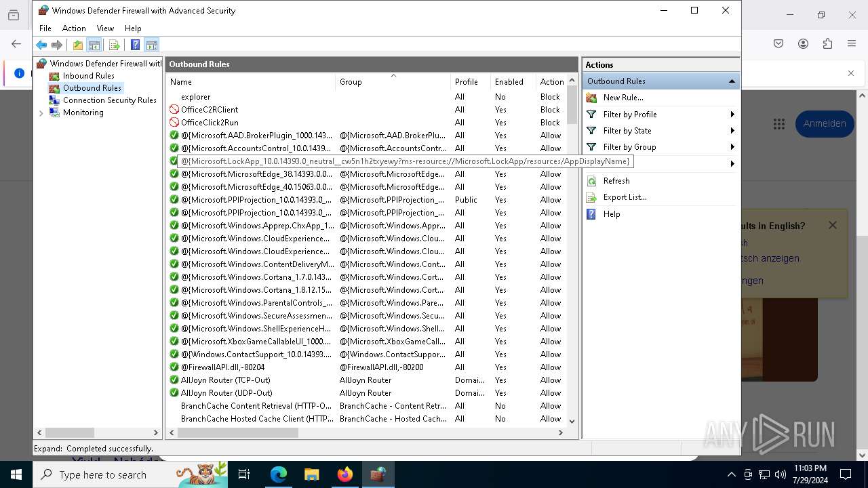Click the Filter by Profile funnel icon
The width and height of the screenshot is (868, 488).
(x=591, y=115)
